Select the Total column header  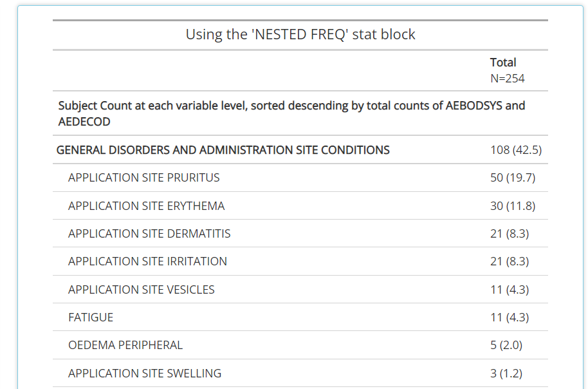503,62
